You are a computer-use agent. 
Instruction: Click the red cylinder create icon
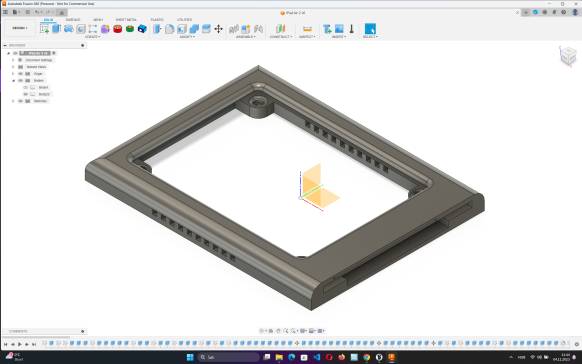[x=118, y=29]
